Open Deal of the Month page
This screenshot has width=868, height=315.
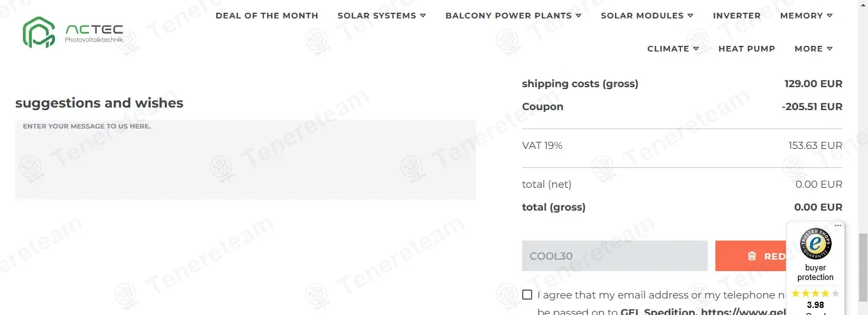(266, 15)
